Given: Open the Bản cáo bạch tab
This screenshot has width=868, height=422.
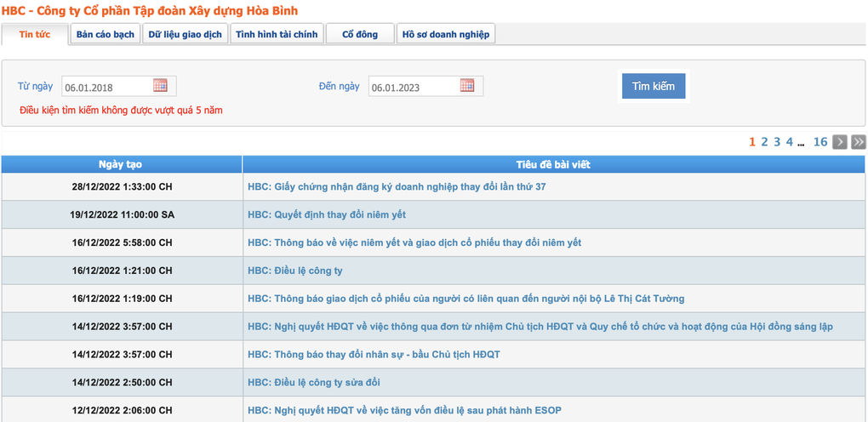Looking at the screenshot, I should point(106,34).
